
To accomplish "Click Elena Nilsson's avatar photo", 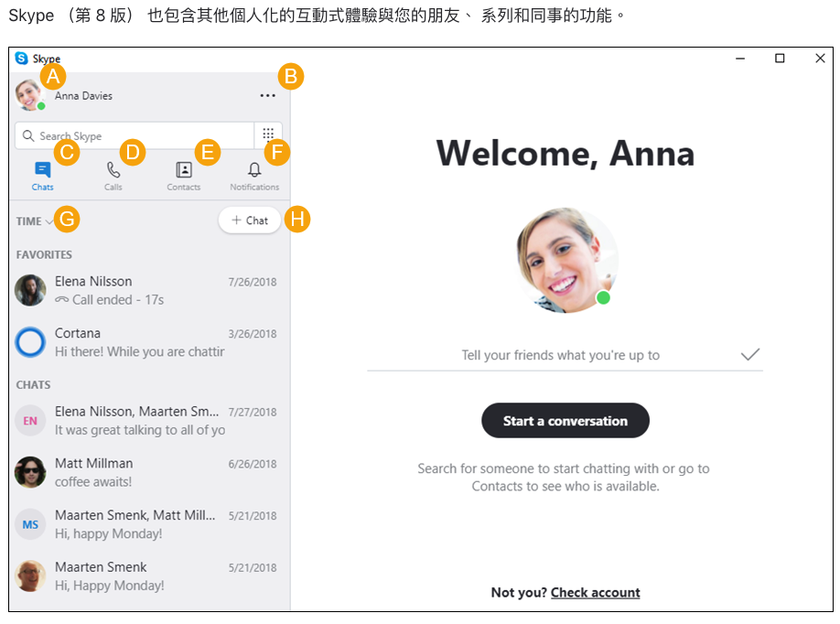I will coord(30,290).
